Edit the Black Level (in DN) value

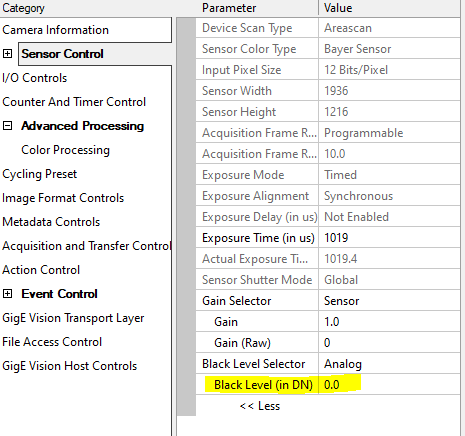click(x=389, y=385)
